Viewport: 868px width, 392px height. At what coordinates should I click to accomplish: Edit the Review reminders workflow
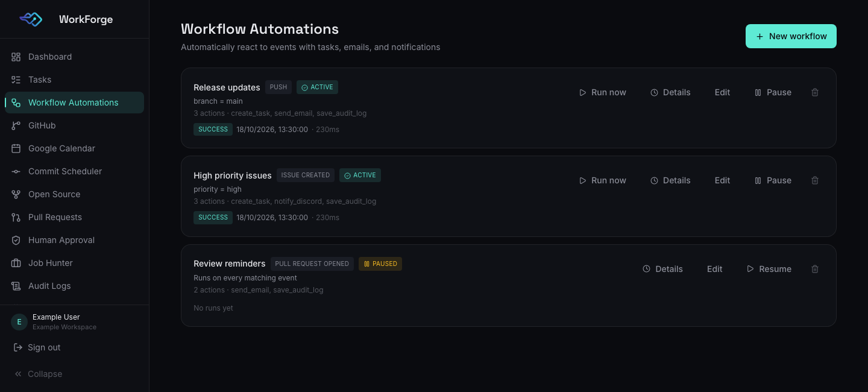point(714,269)
